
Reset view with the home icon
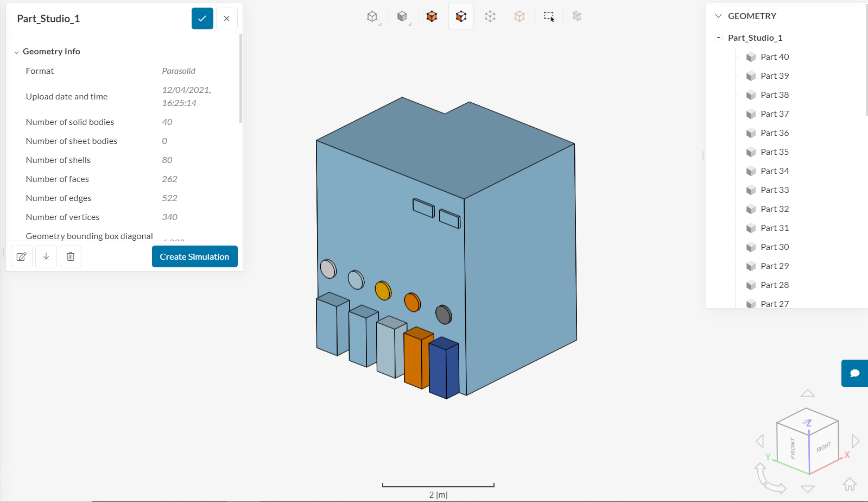click(850, 484)
